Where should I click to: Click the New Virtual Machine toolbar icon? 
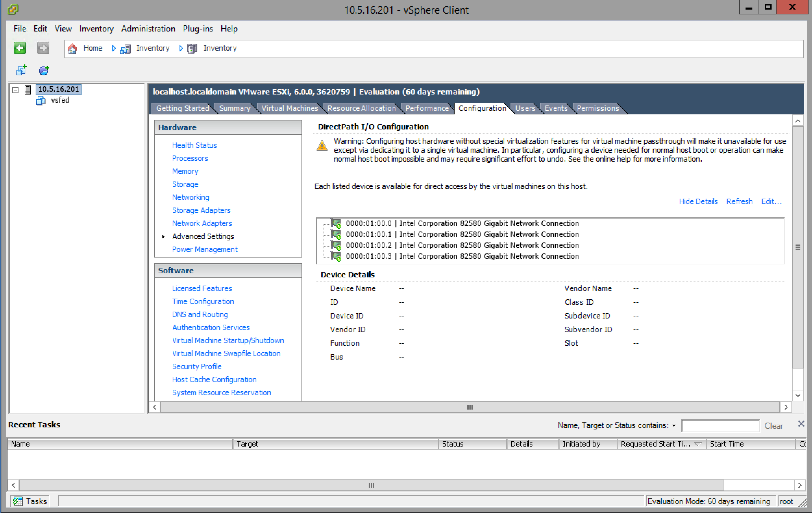(21, 70)
